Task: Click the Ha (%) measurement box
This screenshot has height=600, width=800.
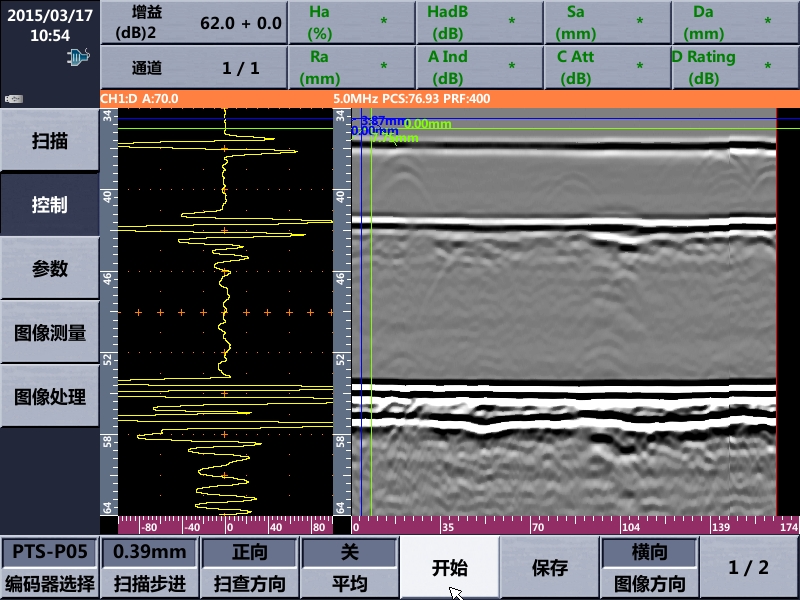Action: pos(350,23)
